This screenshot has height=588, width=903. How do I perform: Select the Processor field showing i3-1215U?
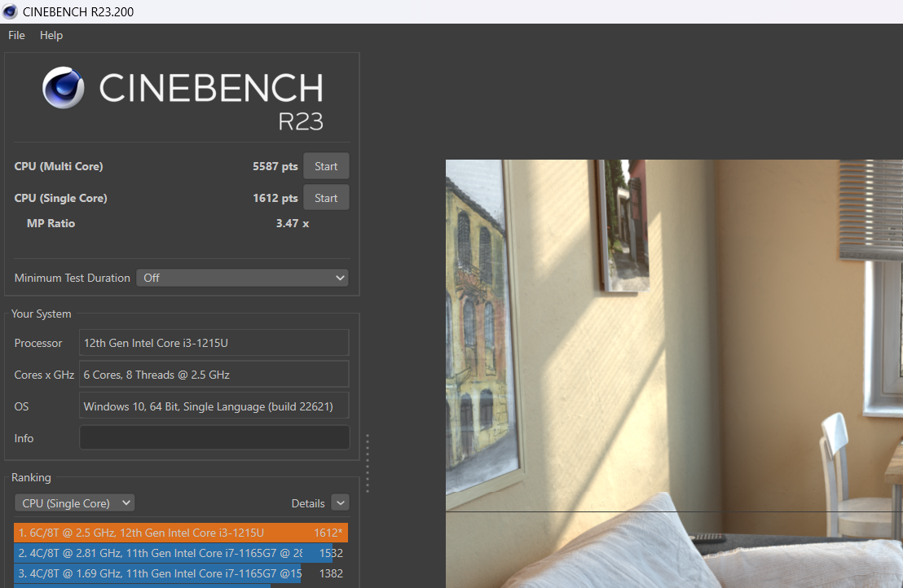(214, 343)
